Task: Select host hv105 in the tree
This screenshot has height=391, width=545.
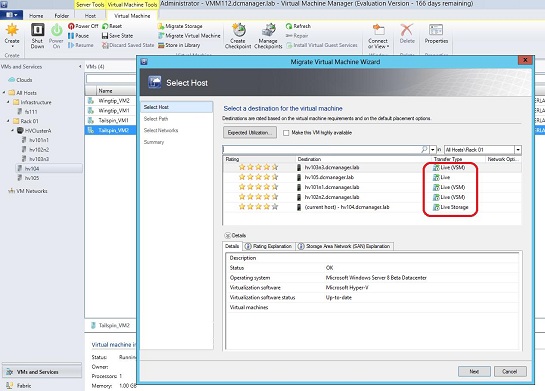Action: (32, 178)
